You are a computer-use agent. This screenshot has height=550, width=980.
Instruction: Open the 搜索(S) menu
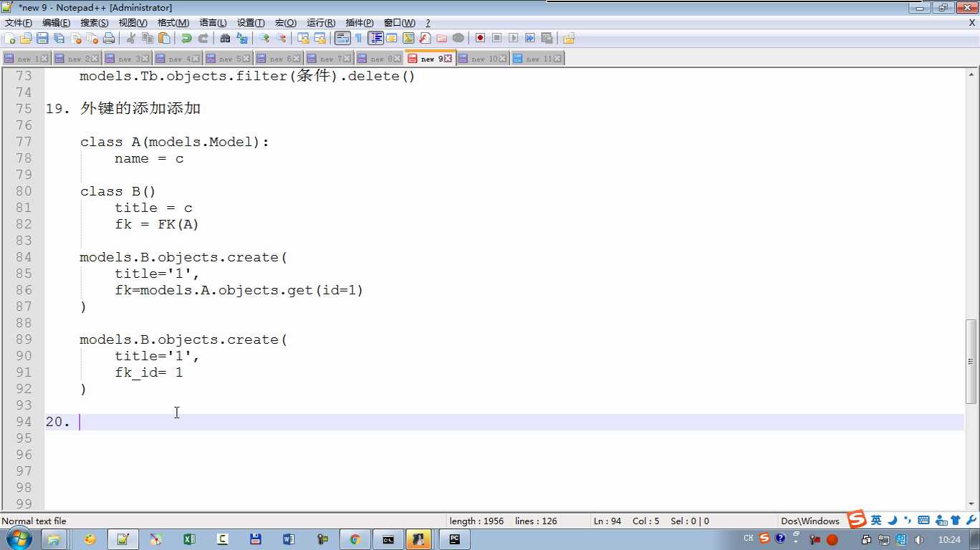(95, 23)
